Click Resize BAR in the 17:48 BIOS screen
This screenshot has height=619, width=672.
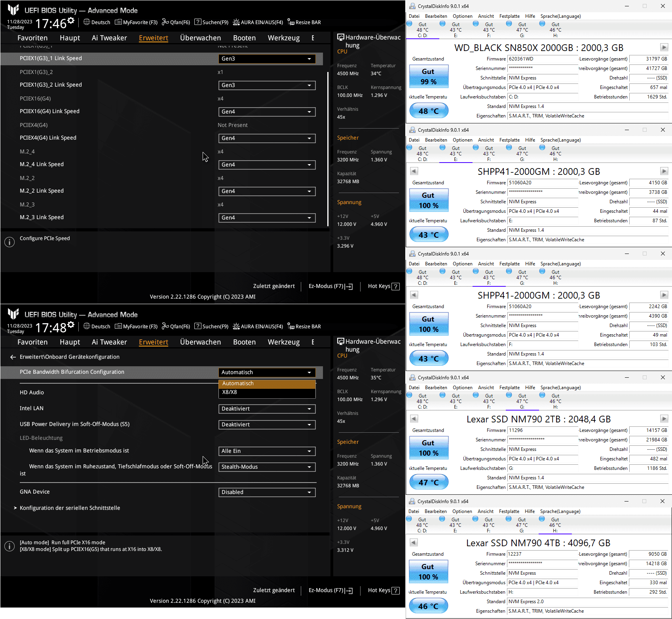click(304, 326)
